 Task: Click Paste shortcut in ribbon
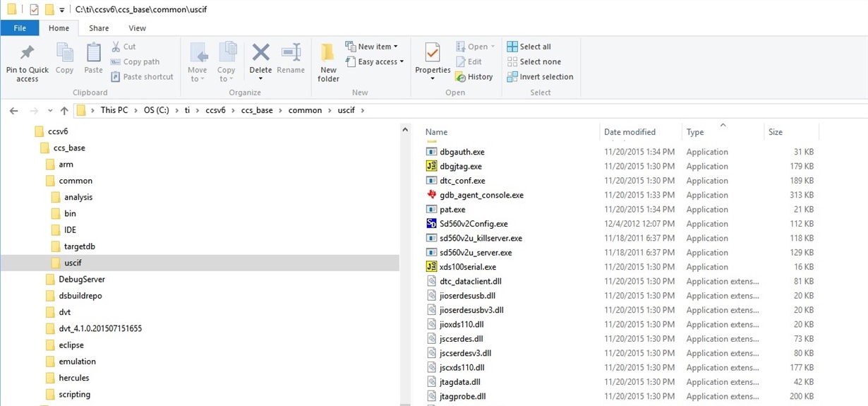click(x=142, y=76)
